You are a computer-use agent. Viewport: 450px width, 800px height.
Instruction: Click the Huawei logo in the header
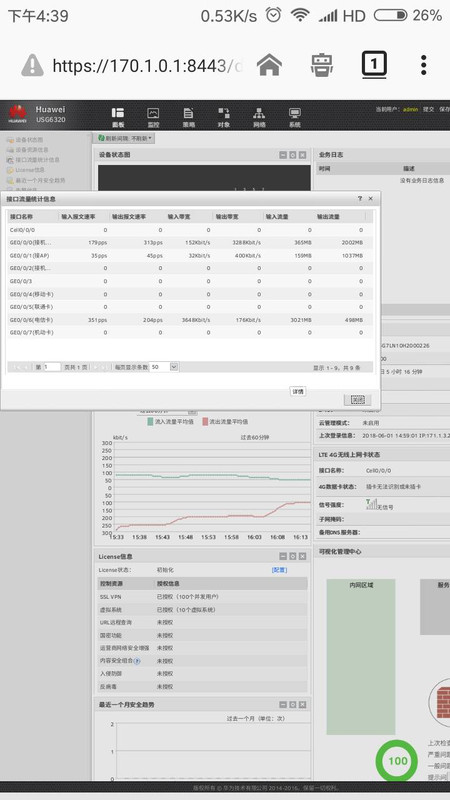point(17,114)
